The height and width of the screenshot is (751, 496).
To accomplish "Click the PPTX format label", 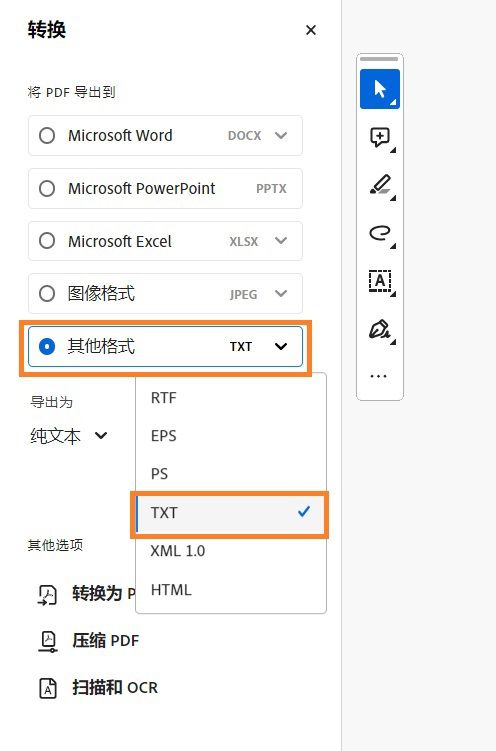I will [x=271, y=189].
